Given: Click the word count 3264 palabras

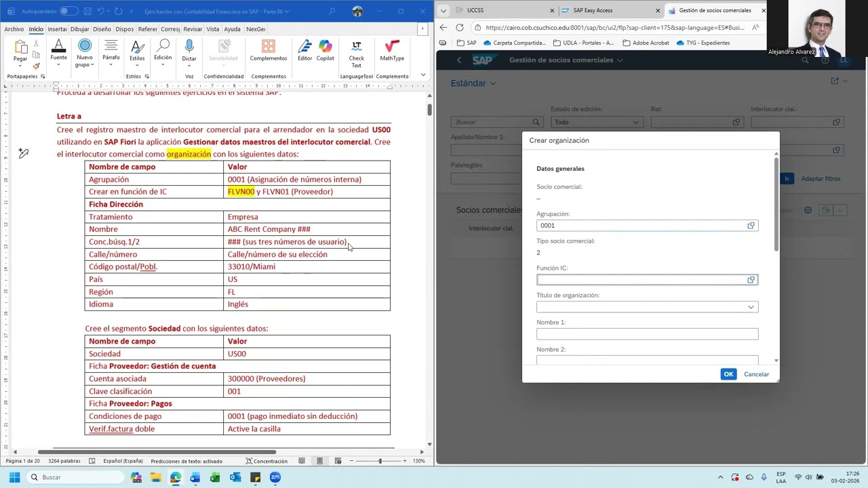Looking at the screenshot, I should (x=64, y=461).
